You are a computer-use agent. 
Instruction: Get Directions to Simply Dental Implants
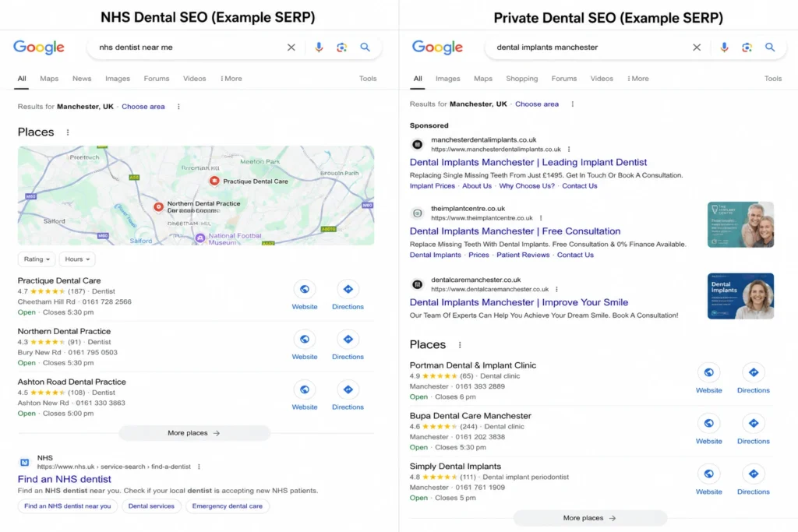click(x=754, y=480)
